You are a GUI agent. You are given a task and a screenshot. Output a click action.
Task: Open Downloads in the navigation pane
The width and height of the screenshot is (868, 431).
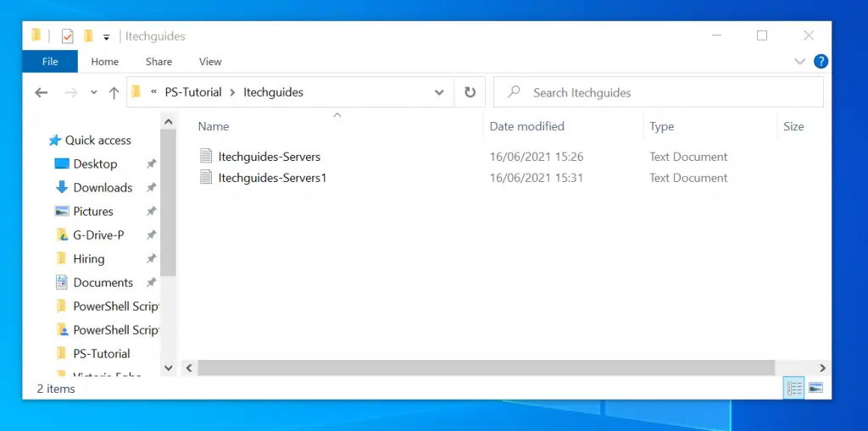pyautogui.click(x=103, y=188)
